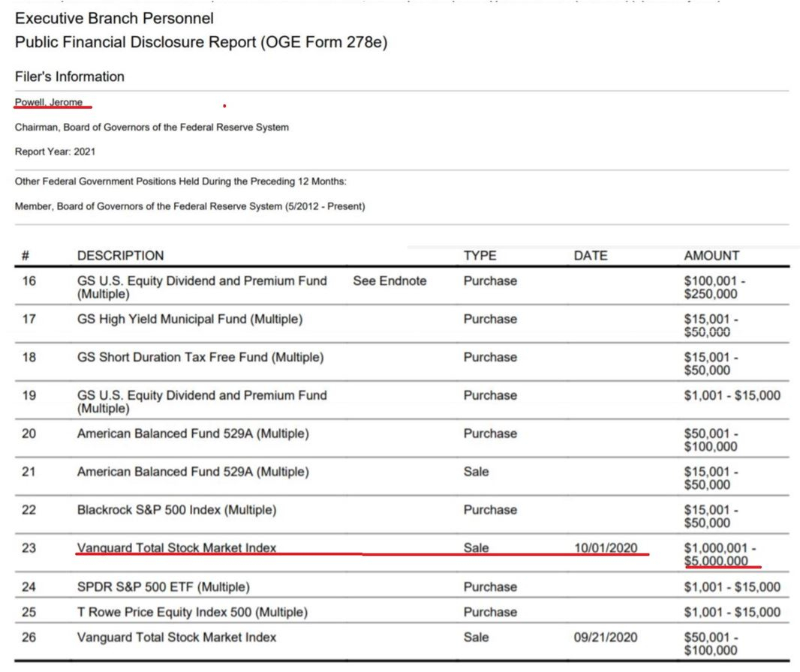Select the "Chairman, Board of Governors" line

tap(152, 127)
